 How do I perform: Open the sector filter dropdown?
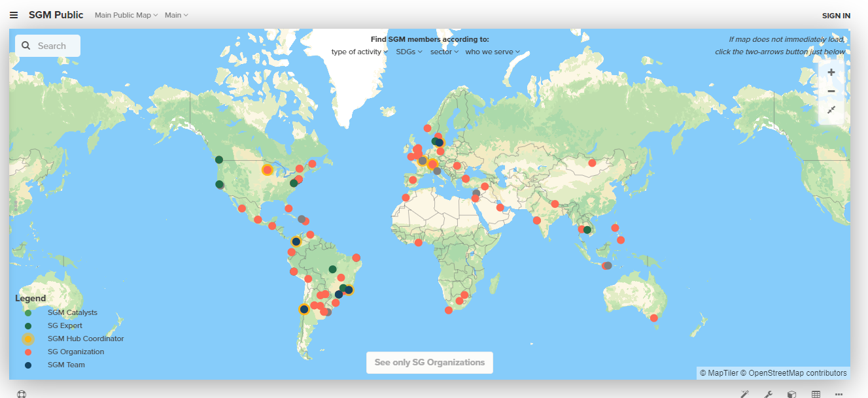444,51
